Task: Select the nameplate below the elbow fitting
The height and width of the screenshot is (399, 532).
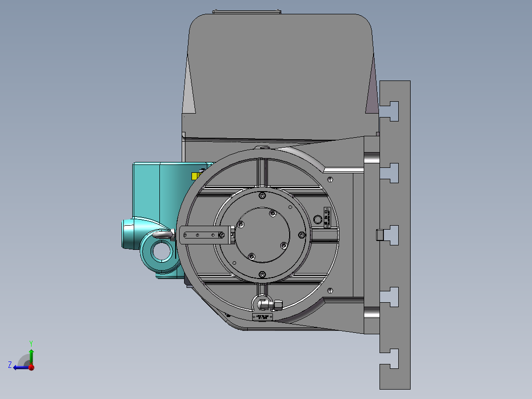Action: coord(262,317)
